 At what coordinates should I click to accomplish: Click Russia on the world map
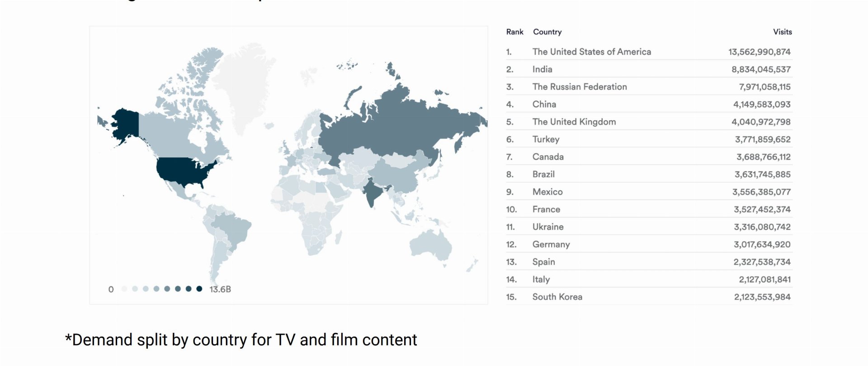(x=398, y=127)
